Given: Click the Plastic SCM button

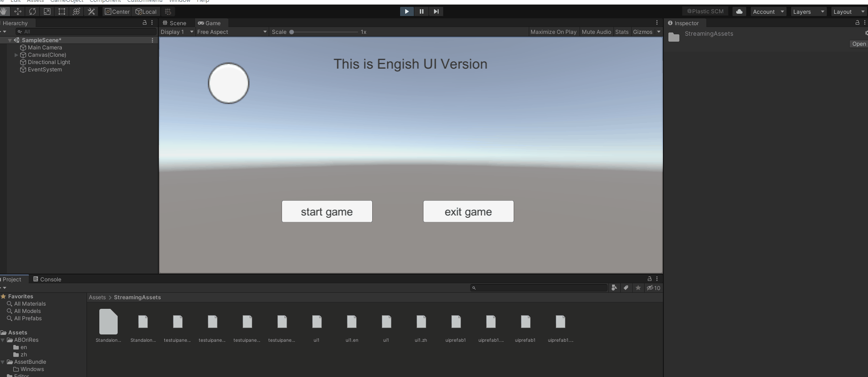Looking at the screenshot, I should pos(705,11).
